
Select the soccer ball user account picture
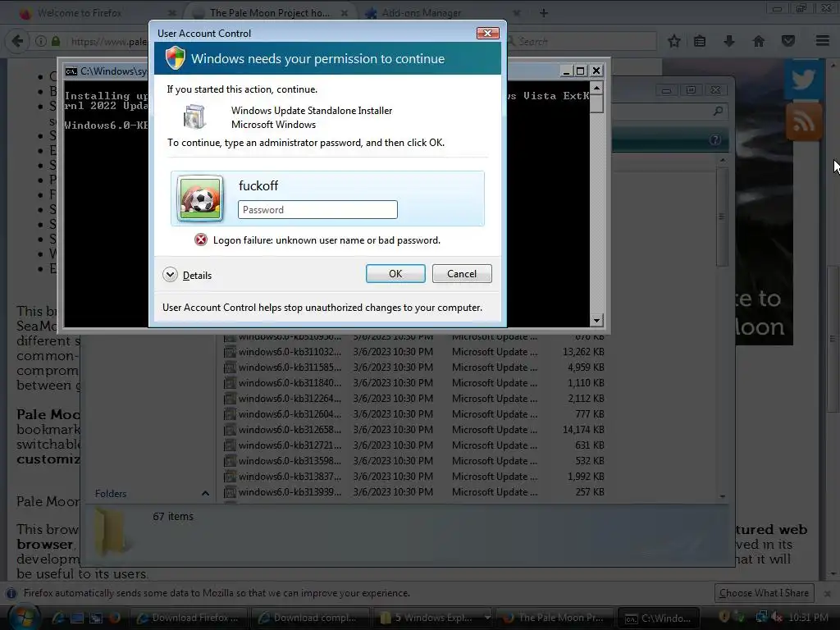(200, 199)
